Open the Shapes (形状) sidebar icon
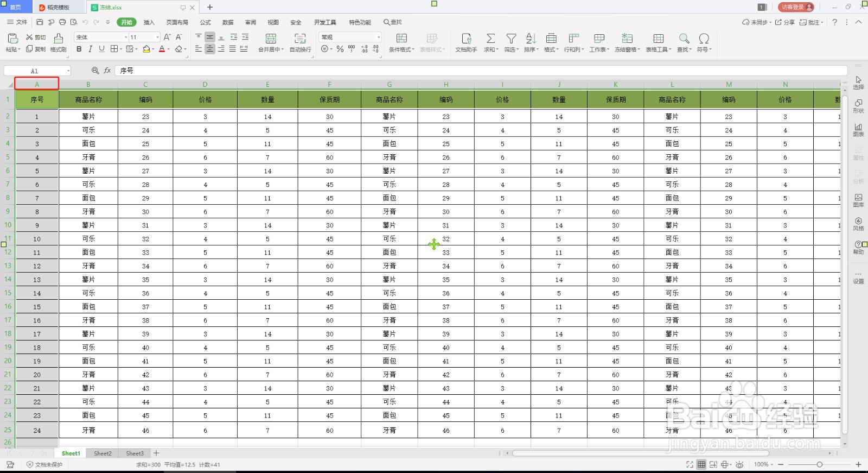The width and height of the screenshot is (868, 473). pyautogui.click(x=858, y=103)
